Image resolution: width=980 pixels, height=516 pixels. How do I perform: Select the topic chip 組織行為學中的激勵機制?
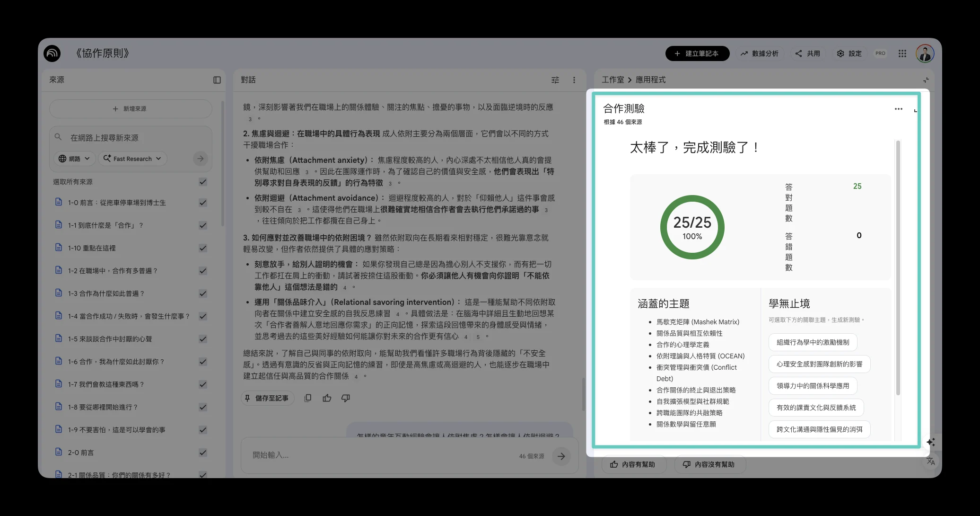[813, 342]
